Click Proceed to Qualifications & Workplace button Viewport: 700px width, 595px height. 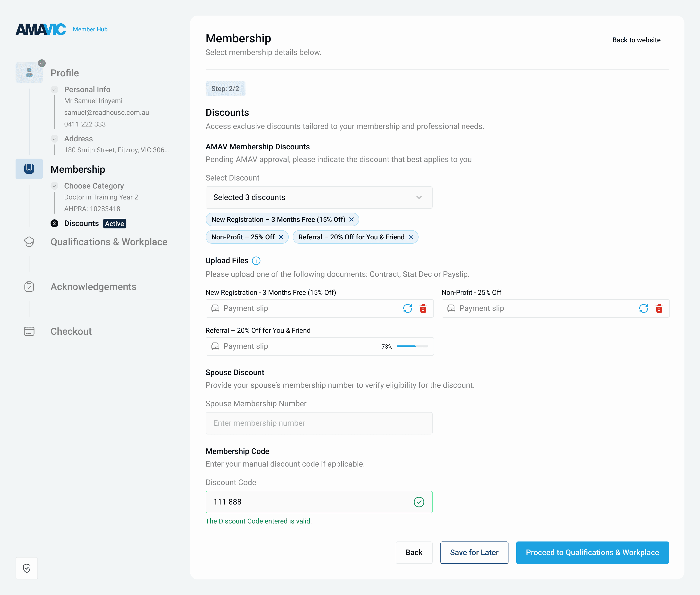click(592, 552)
